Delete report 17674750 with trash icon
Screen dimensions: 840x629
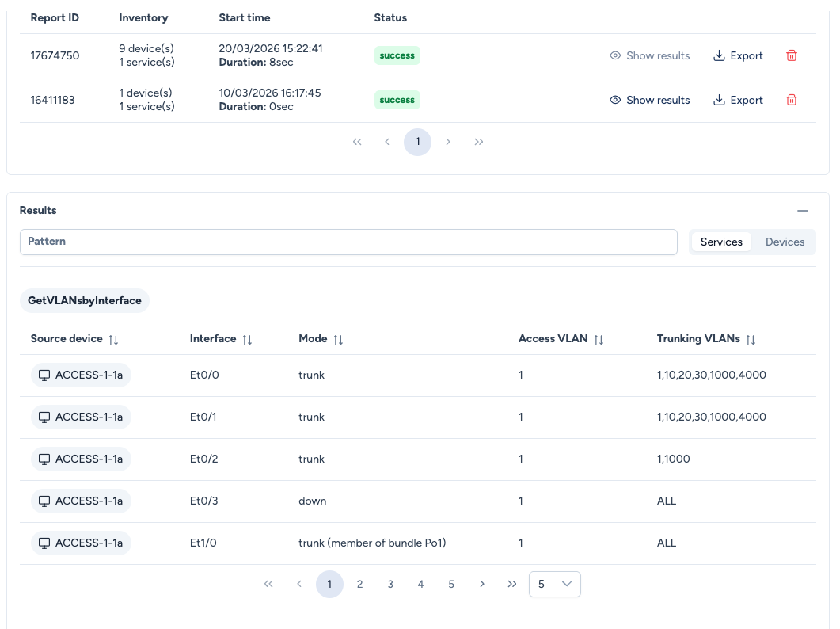pos(791,55)
